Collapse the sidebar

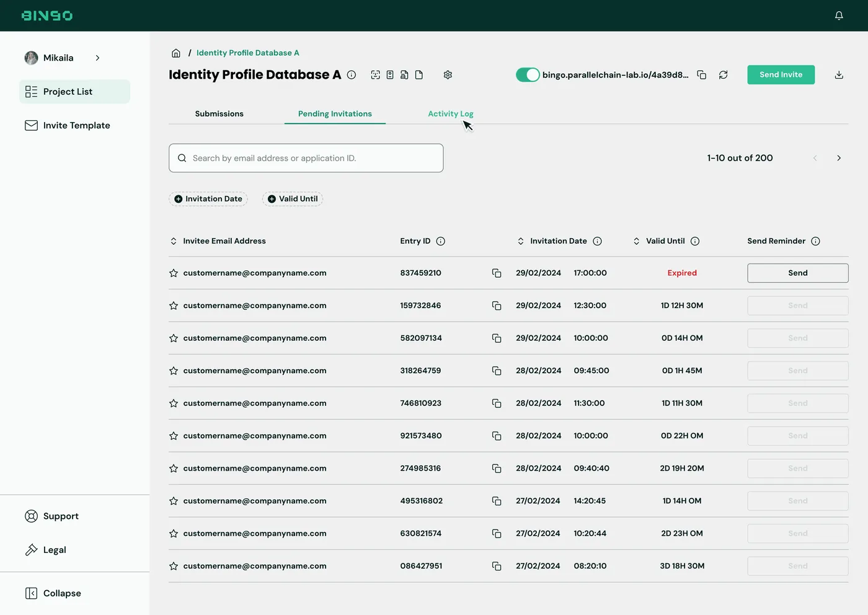53,593
